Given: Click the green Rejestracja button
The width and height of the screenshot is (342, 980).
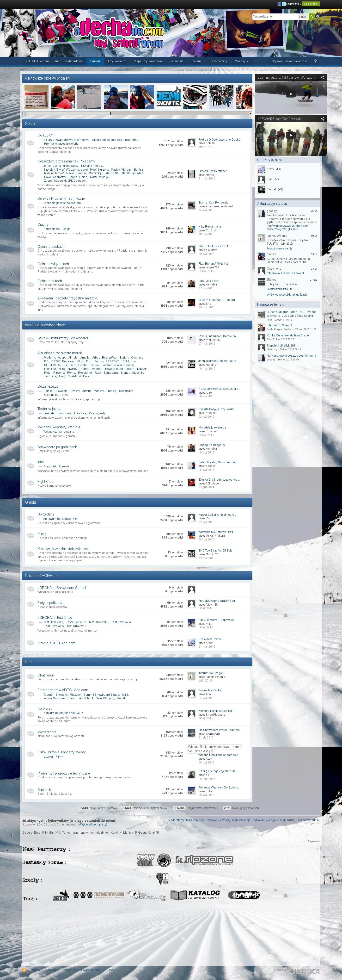Looking at the screenshot, I should coord(311,4).
